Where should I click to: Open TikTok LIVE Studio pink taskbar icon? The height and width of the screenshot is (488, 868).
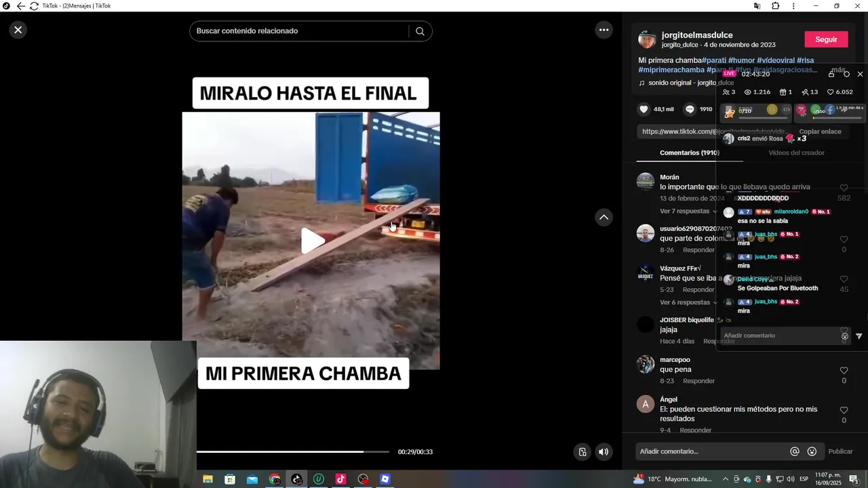tap(340, 479)
